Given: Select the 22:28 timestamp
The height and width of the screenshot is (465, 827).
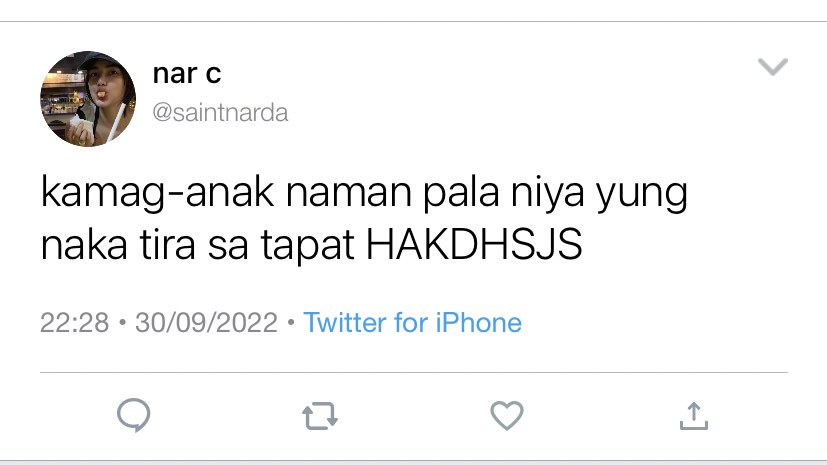Looking at the screenshot, I should [74, 323].
